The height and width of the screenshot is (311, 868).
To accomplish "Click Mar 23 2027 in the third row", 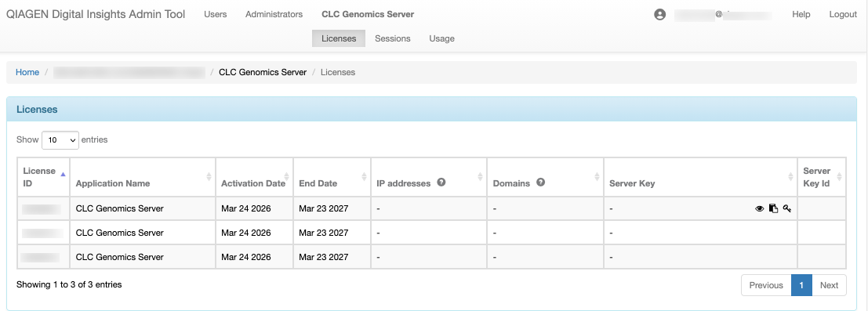I will (x=324, y=257).
